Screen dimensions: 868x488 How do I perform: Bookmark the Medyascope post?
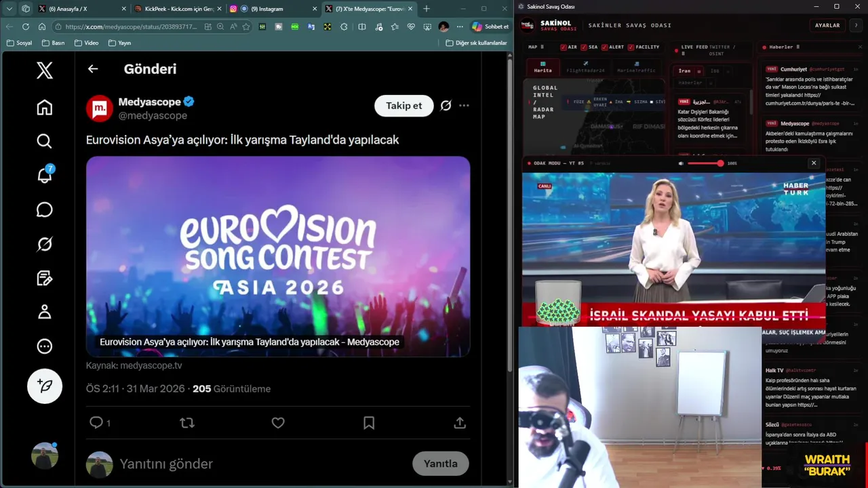(x=369, y=422)
